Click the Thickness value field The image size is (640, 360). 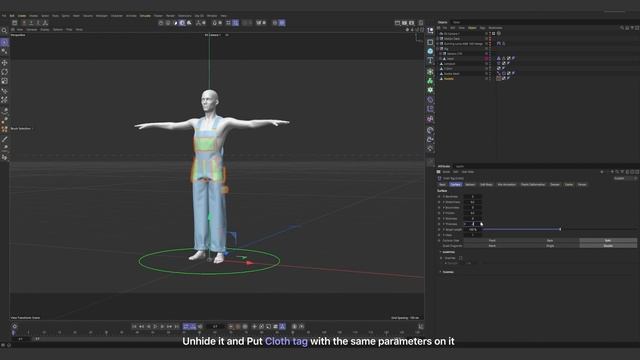(x=473, y=224)
